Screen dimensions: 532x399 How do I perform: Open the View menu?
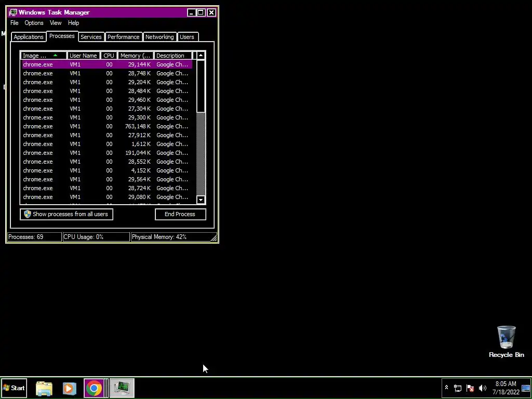point(56,23)
